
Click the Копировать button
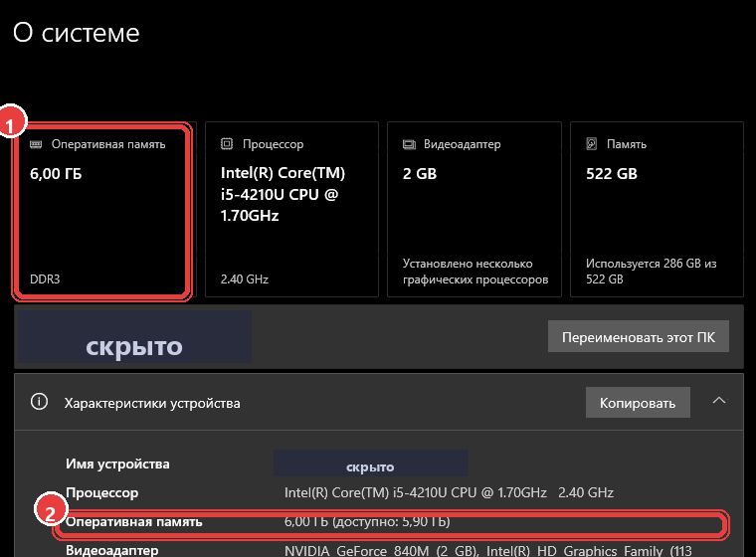638,403
